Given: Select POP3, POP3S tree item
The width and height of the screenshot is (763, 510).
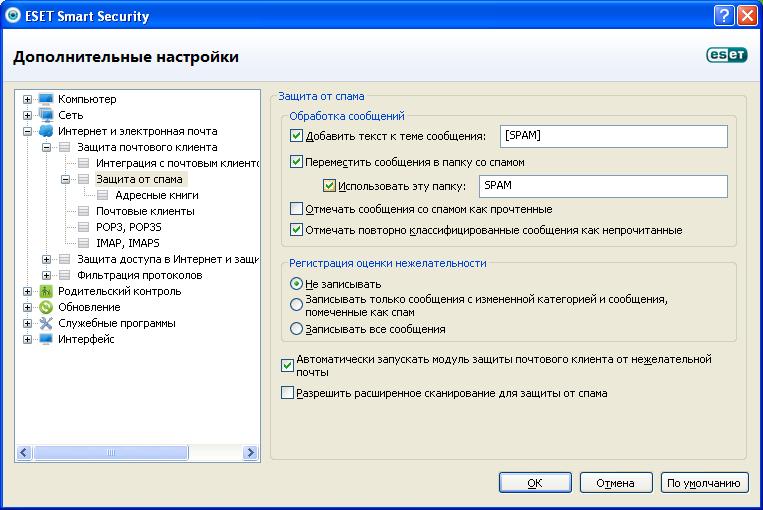Looking at the screenshot, I should point(128,227).
